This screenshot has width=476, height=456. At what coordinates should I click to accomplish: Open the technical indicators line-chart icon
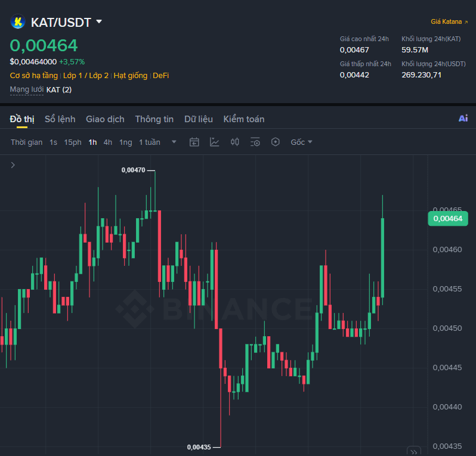pos(214,142)
